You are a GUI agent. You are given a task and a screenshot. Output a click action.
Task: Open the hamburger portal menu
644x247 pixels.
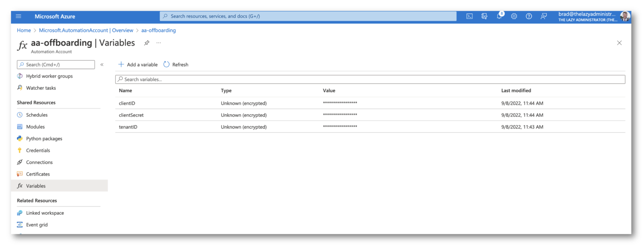18,16
